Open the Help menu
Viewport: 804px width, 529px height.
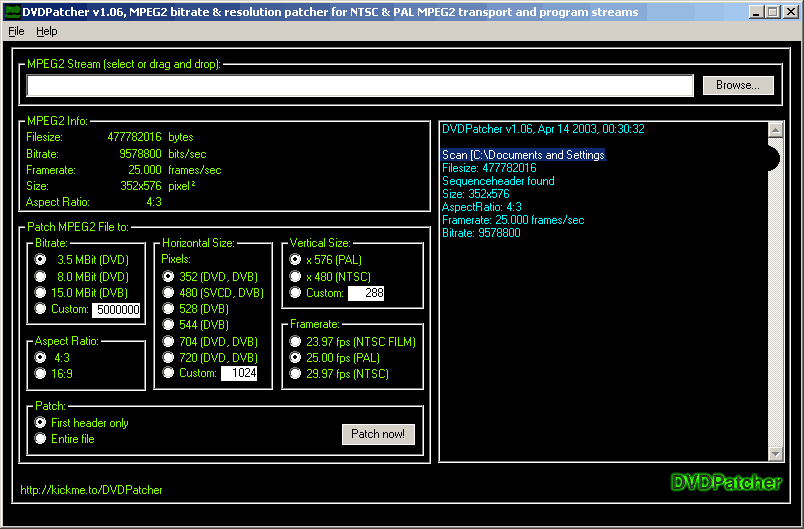[47, 31]
